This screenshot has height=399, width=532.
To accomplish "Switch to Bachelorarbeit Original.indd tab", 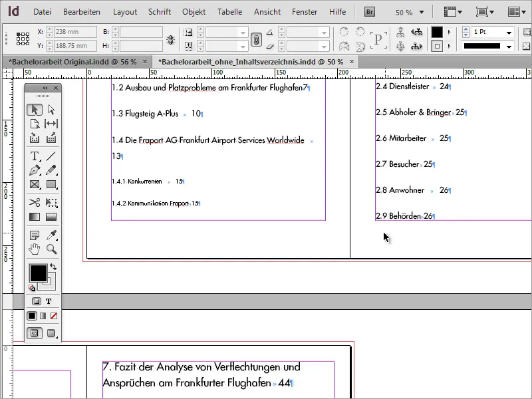I will coord(72,61).
